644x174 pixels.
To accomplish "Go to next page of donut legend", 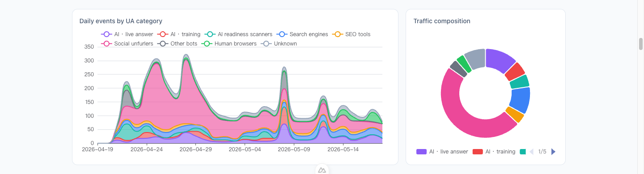I will 554,152.
